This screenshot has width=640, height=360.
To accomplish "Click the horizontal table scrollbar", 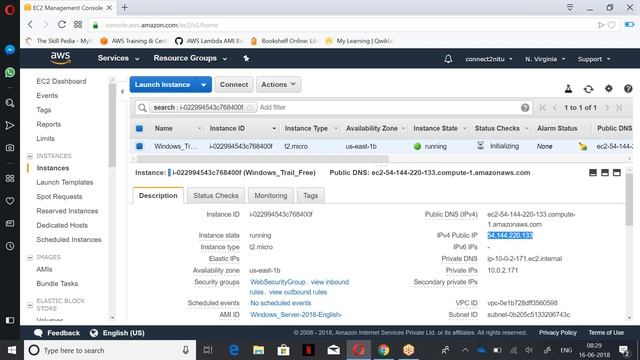I will 262,158.
